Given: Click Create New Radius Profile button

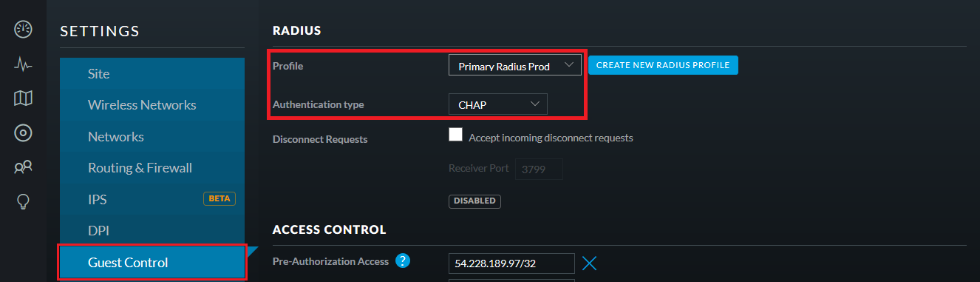Looking at the screenshot, I should [663, 65].
